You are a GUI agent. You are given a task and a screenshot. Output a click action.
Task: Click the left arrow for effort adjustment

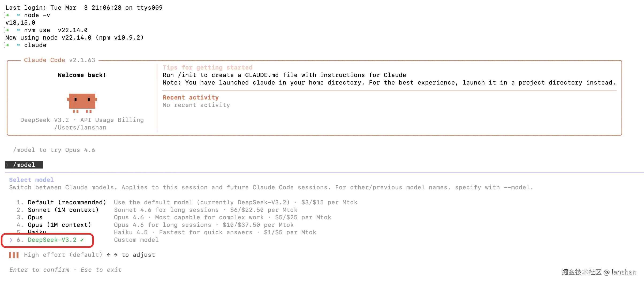coord(108,255)
